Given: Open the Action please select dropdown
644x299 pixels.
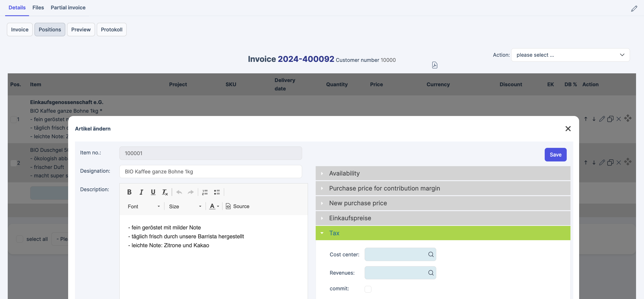Looking at the screenshot, I should coord(570,55).
